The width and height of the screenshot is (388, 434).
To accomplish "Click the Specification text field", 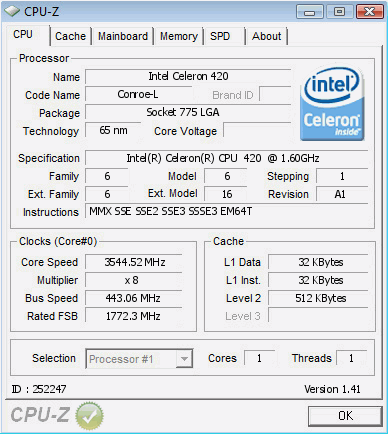I will pyautogui.click(x=227, y=158).
